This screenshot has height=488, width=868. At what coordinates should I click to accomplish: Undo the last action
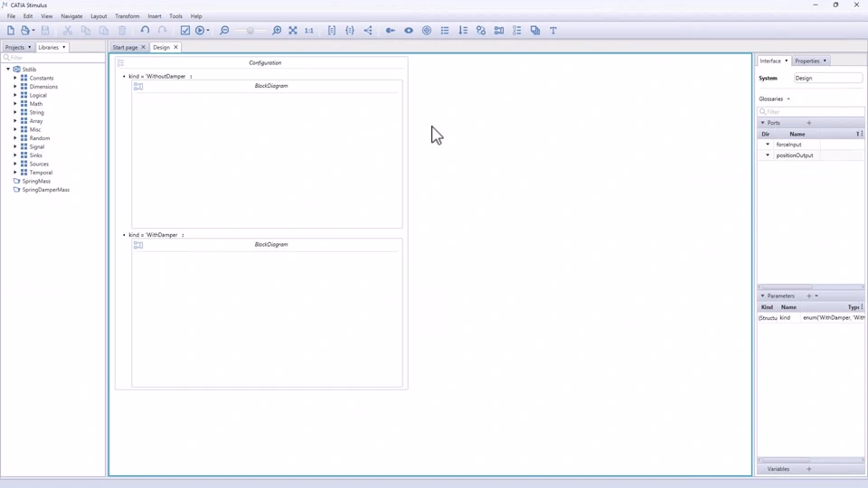click(x=145, y=31)
